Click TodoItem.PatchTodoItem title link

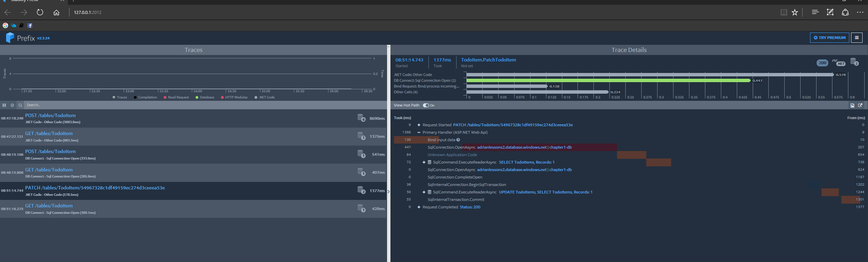coord(488,60)
